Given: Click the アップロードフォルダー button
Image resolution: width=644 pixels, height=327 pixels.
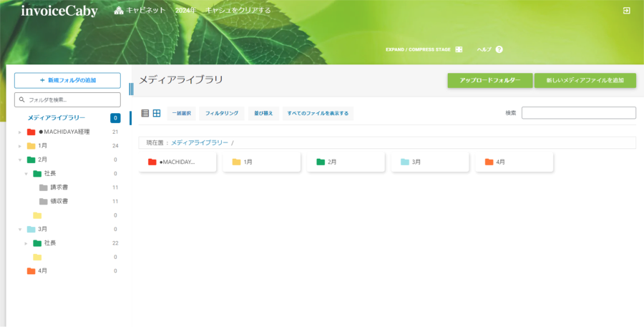Looking at the screenshot, I should 489,80.
